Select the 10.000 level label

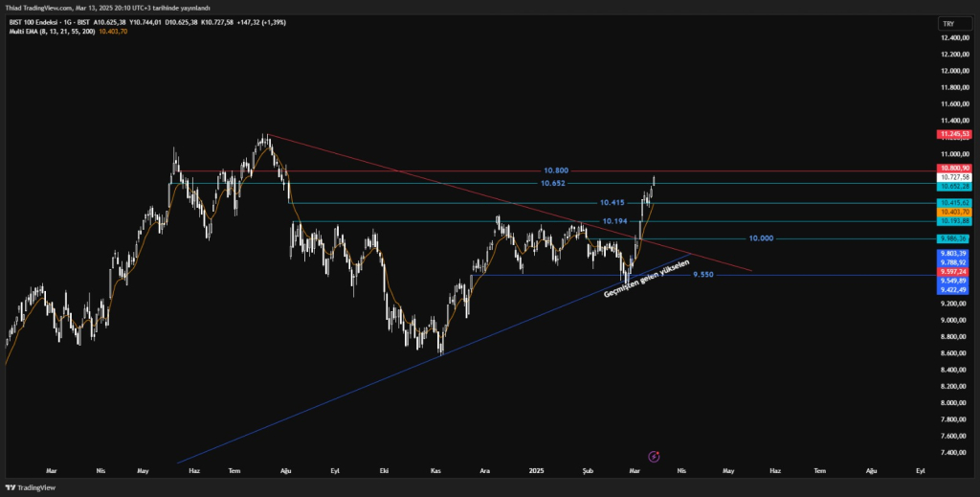[x=761, y=238]
